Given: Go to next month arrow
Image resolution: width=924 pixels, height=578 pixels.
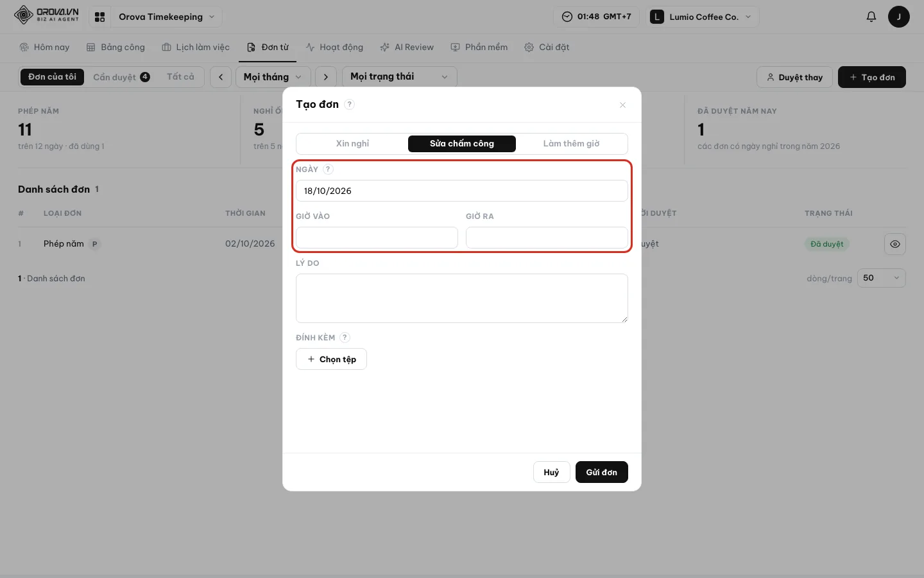Looking at the screenshot, I should point(326,77).
